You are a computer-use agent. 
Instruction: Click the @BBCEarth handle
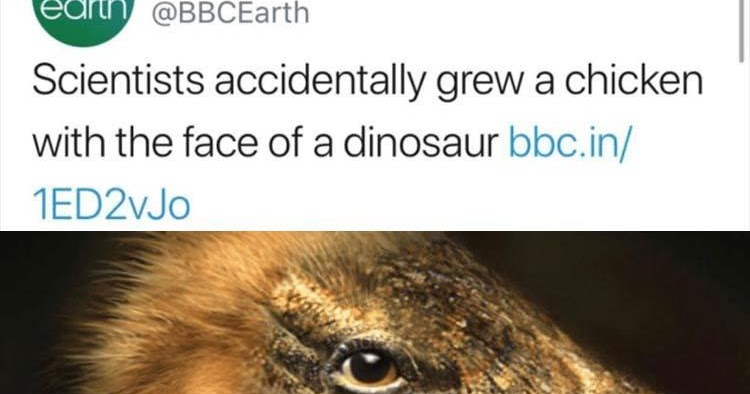tap(231, 13)
